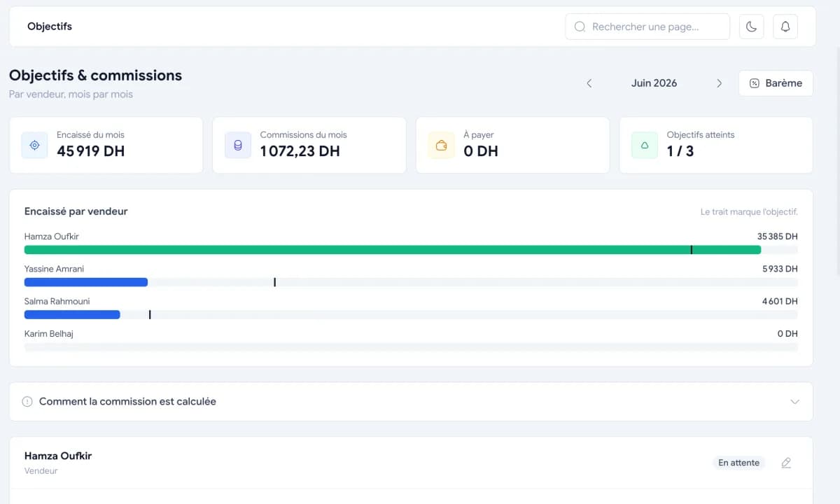Click the green icon beside Objectifs atteints
Screen dimensions: 840x504
pyautogui.click(x=645, y=145)
